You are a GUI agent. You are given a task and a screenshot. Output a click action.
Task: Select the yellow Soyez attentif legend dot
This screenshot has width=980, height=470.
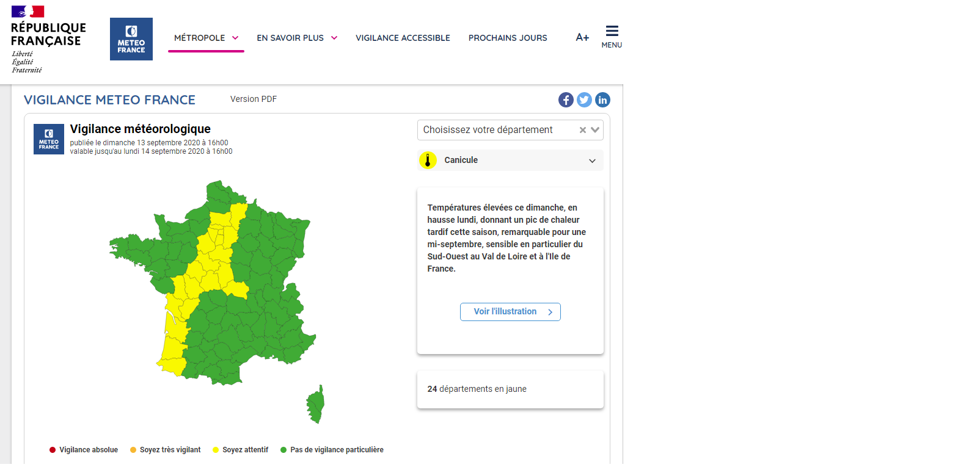[x=216, y=450]
